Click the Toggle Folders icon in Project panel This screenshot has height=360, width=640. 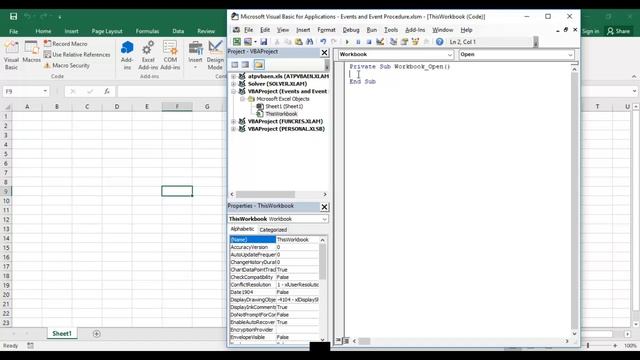click(258, 64)
